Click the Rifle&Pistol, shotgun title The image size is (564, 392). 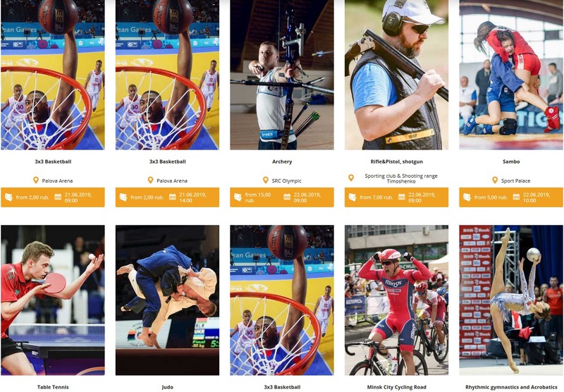(396, 161)
